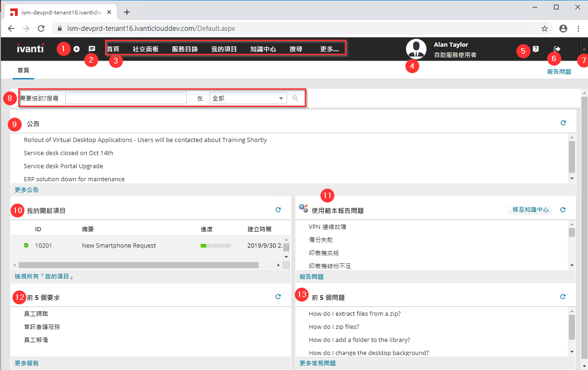Collapse the header using the up arrow
The image size is (588, 370).
click(583, 49)
